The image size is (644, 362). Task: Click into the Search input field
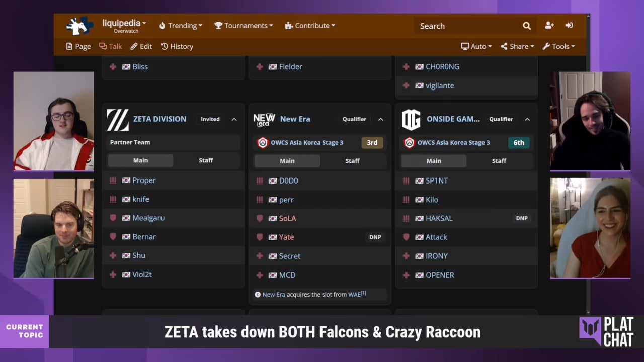coord(465,26)
